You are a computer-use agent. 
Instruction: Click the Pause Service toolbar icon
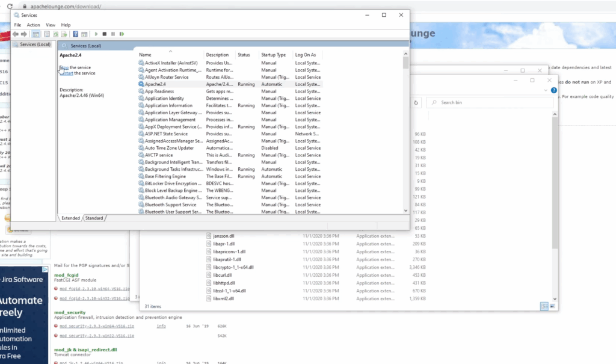112,34
